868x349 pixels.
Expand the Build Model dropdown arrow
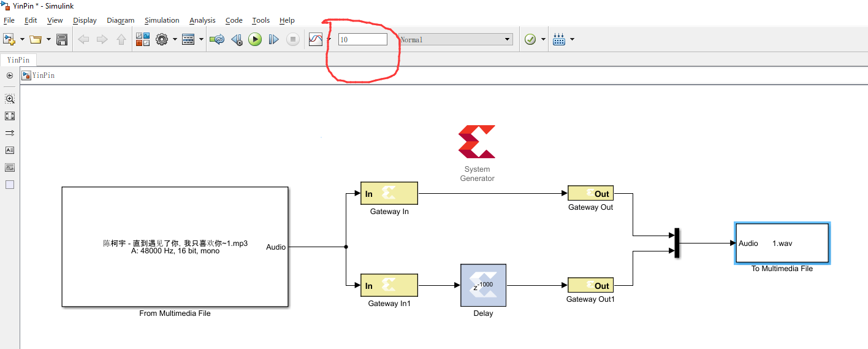pyautogui.click(x=572, y=39)
